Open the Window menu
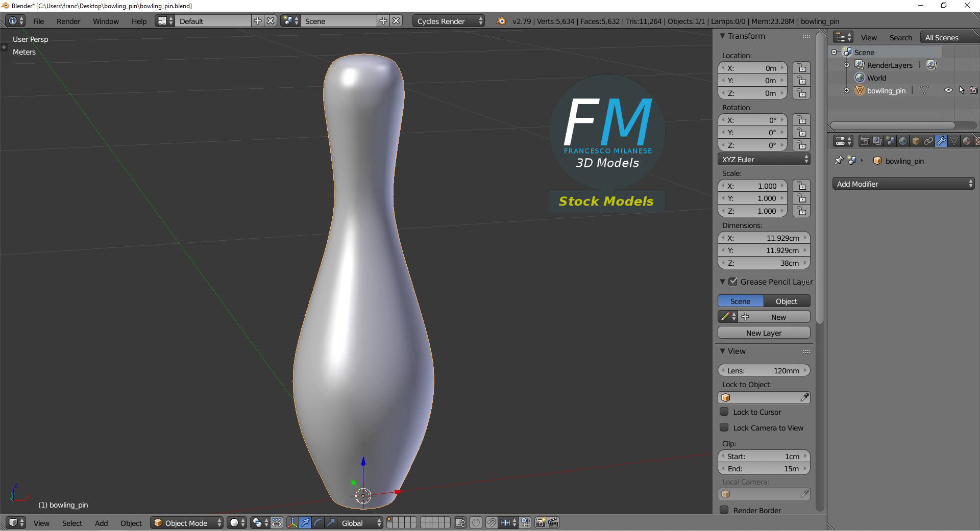This screenshot has height=531, width=980. point(106,21)
